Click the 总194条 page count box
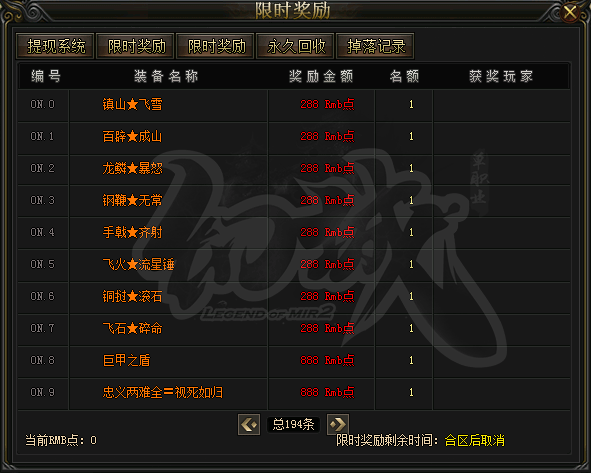The image size is (591, 473). 293,424
